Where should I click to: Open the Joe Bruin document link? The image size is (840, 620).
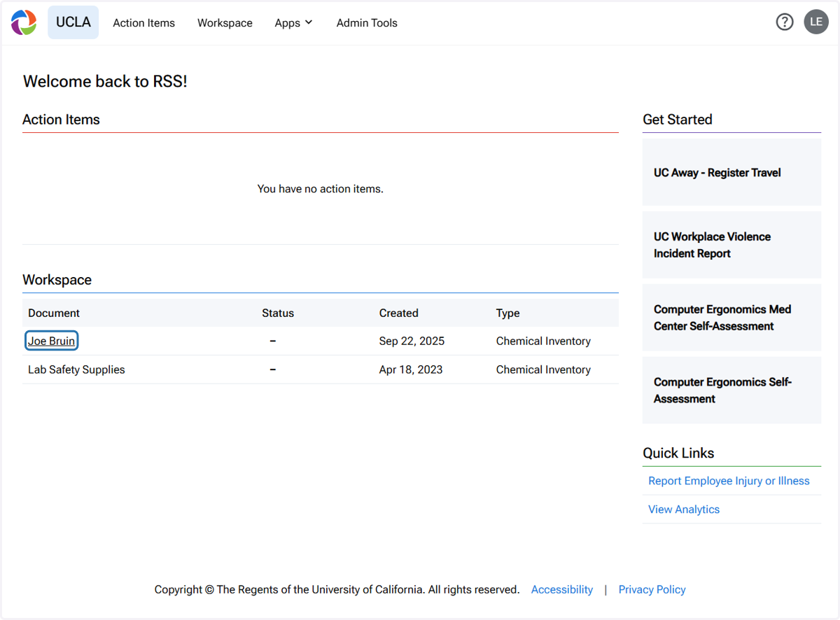51,341
